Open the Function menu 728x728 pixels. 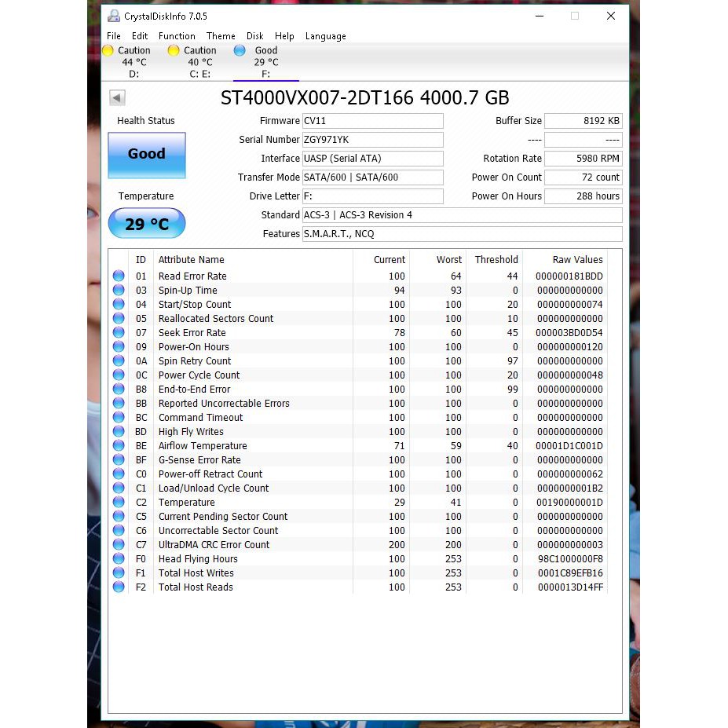[176, 35]
